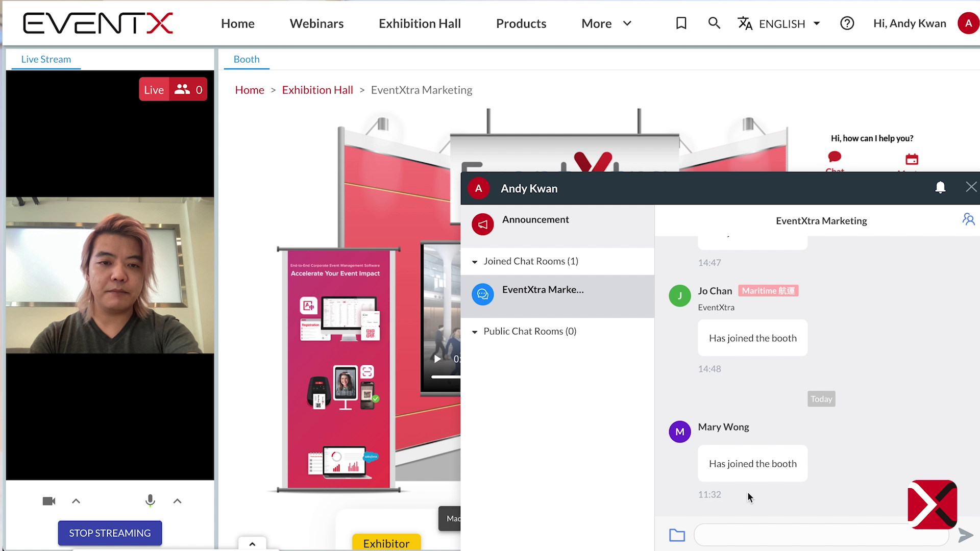Select the Booth tab

coord(247,59)
